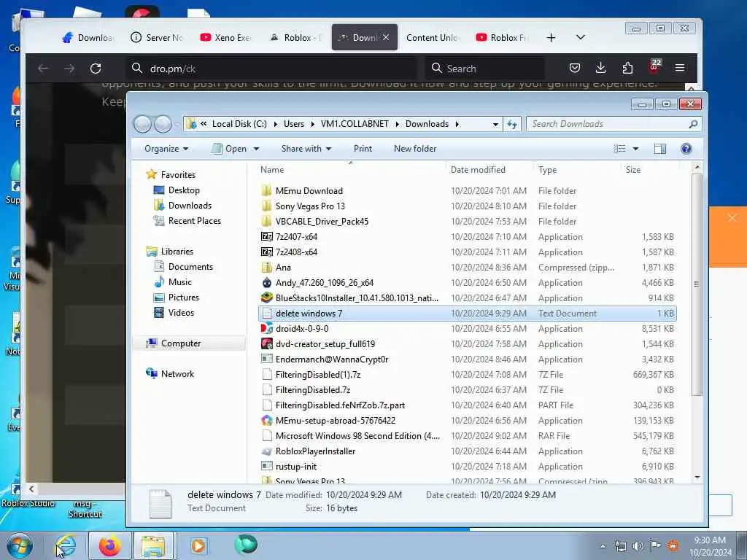Click the Downloads breadcrumb in address bar
The width and height of the screenshot is (747, 560).
(x=427, y=124)
